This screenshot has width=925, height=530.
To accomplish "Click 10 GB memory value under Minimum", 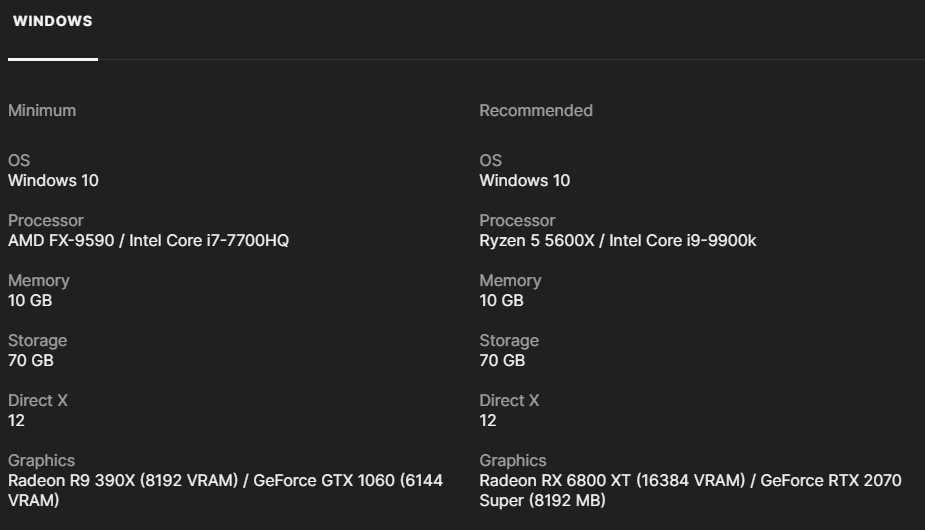I will 30,300.
